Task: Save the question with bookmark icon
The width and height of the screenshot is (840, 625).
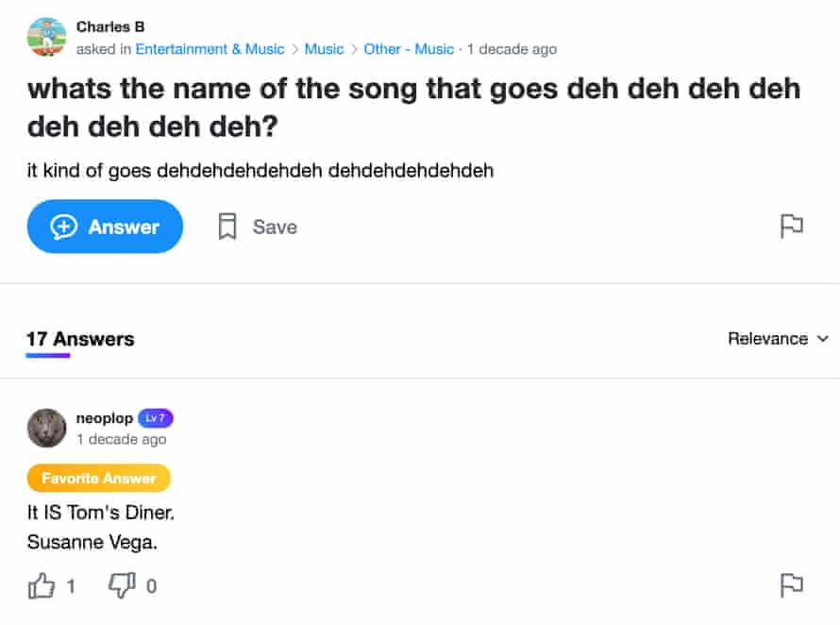Action: [x=227, y=227]
